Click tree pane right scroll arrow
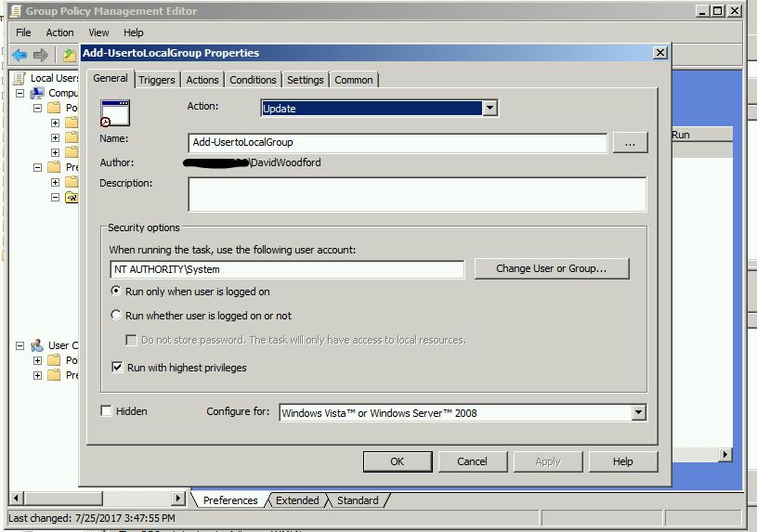Screen dimensions: 757x532 tap(178, 498)
